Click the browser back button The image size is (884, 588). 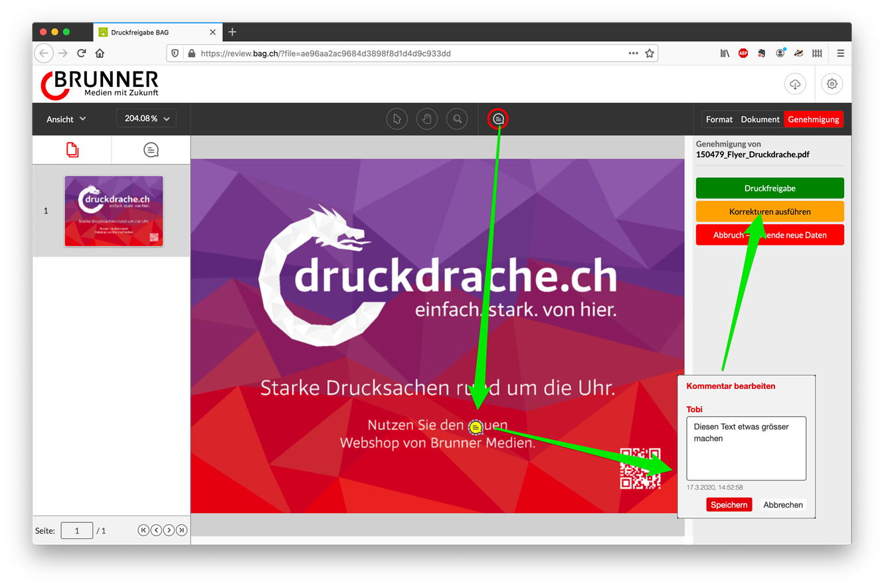point(44,53)
